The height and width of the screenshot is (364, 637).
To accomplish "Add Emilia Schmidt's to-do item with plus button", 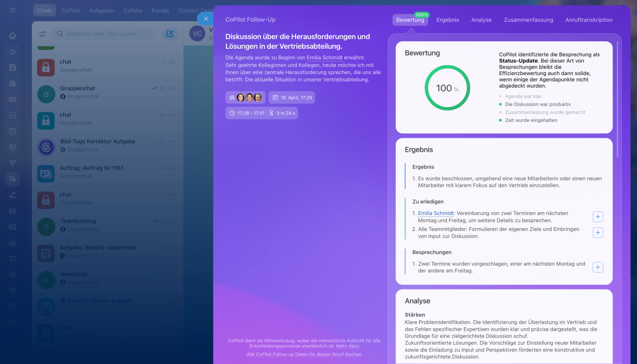I will (598, 217).
